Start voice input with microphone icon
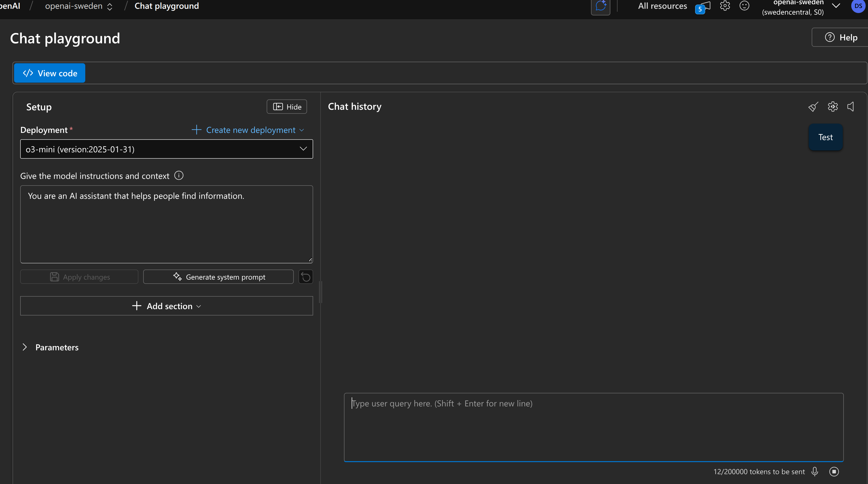Screen dimensions: 868x484 [815, 472]
